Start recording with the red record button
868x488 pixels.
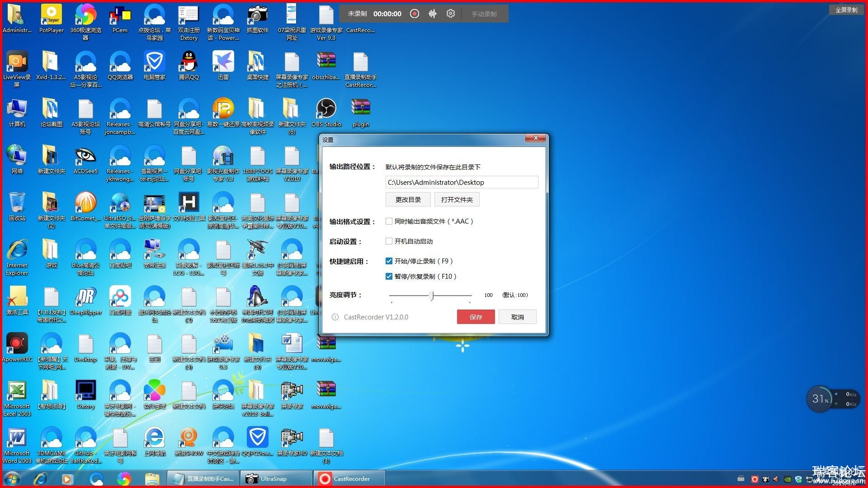pyautogui.click(x=414, y=14)
